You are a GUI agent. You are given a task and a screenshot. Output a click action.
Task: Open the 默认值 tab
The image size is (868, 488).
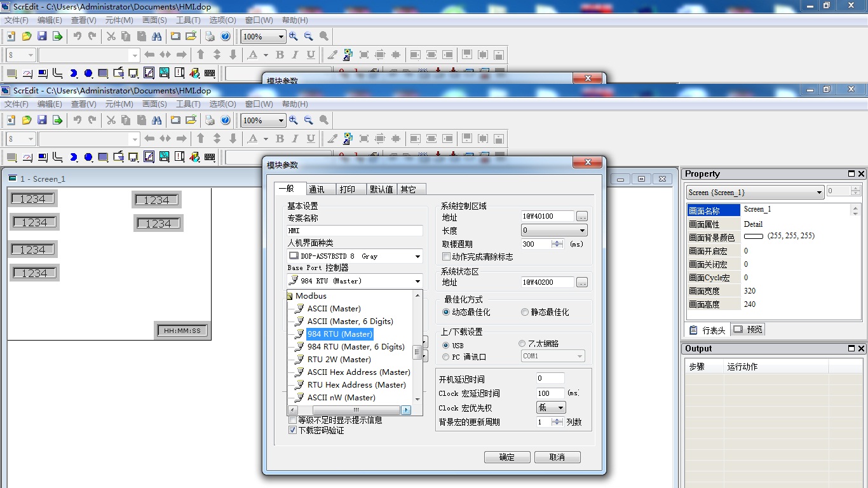[x=381, y=189]
